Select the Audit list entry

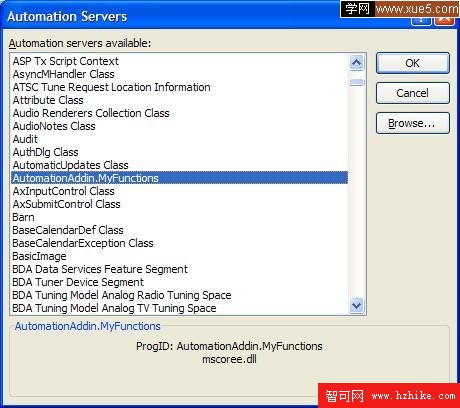point(25,139)
